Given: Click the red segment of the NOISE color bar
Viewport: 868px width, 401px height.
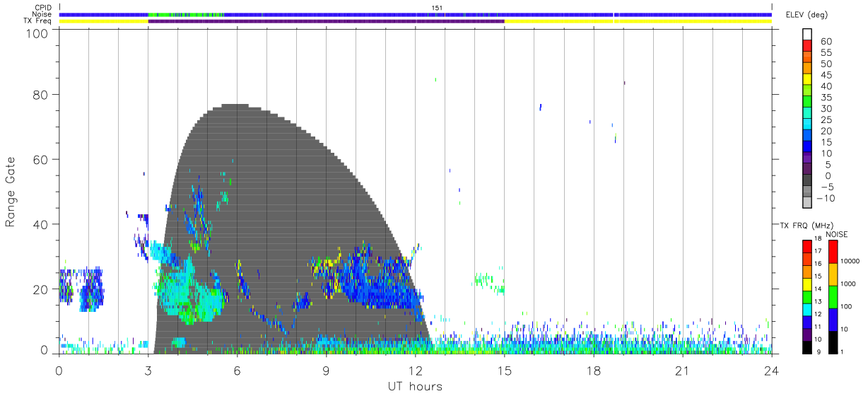Looking at the screenshot, I should (834, 252).
